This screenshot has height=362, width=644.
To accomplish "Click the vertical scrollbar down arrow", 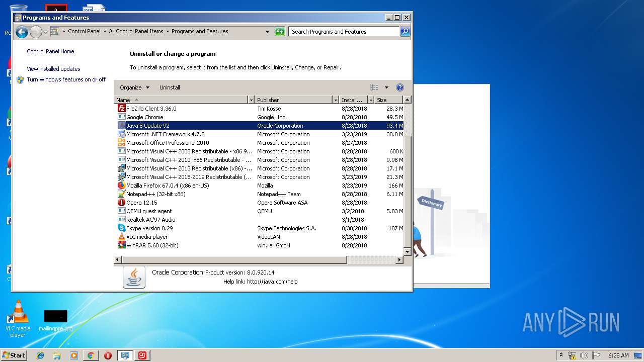I will tap(408, 252).
